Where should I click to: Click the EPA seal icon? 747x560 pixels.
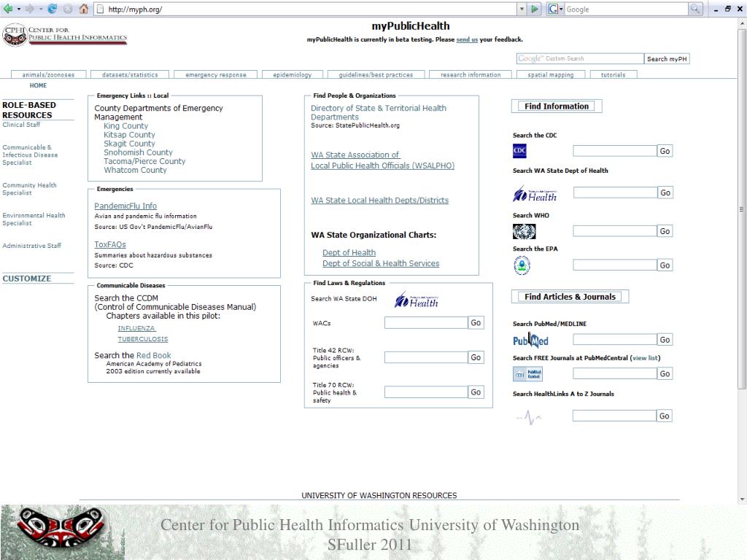pos(522,265)
